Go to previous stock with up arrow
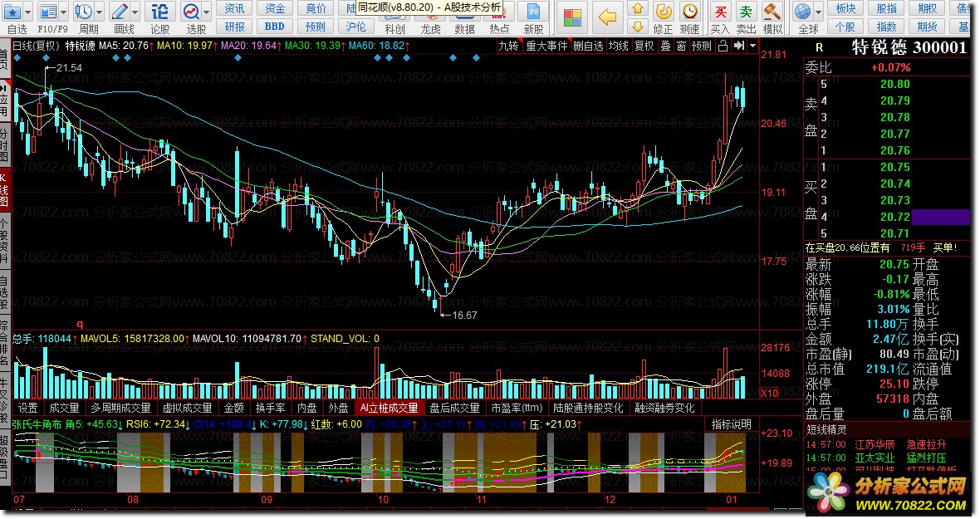The image size is (980, 519). click(638, 9)
